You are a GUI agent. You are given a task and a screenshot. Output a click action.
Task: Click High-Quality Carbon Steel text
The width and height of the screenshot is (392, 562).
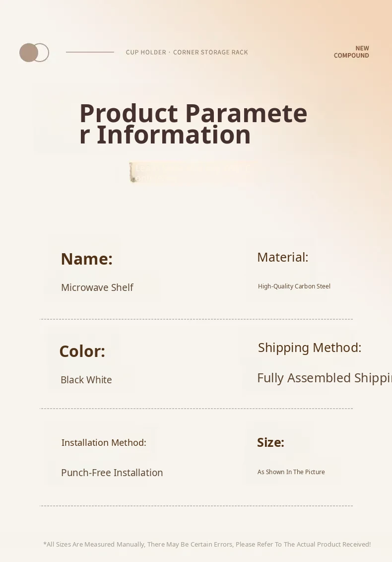pyautogui.click(x=294, y=286)
